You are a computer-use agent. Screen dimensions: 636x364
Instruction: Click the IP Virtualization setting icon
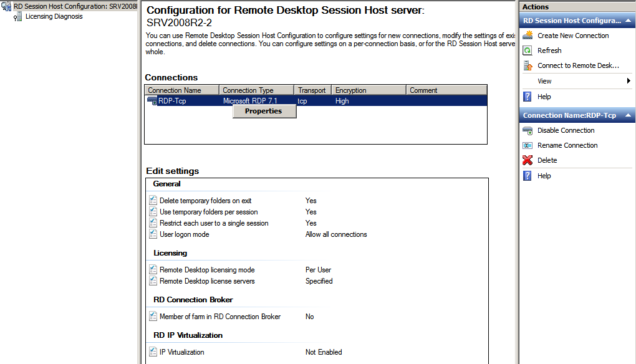[x=153, y=352]
